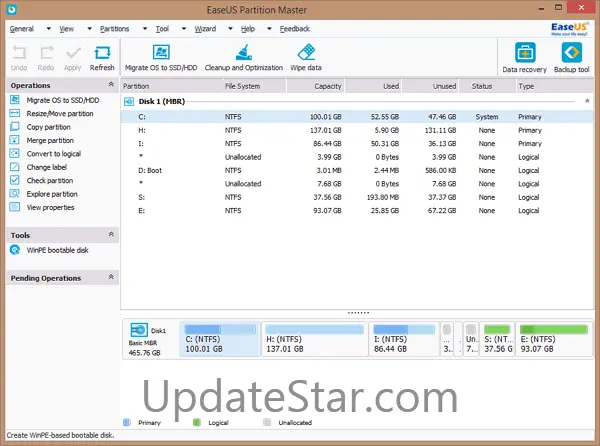Select the 3.99 GB Unallocated row
The height and width of the screenshot is (446, 600).
click(x=357, y=157)
